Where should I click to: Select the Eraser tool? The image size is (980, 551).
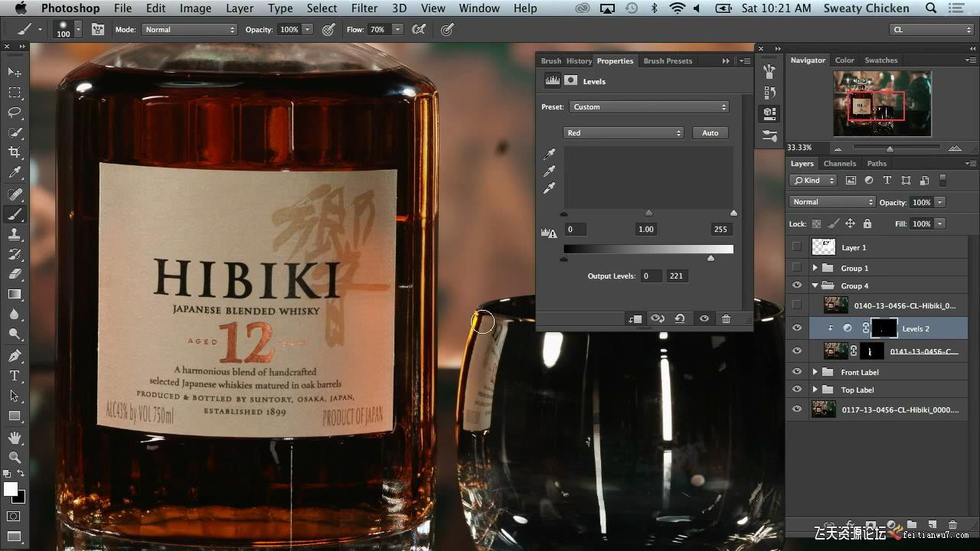pyautogui.click(x=15, y=274)
